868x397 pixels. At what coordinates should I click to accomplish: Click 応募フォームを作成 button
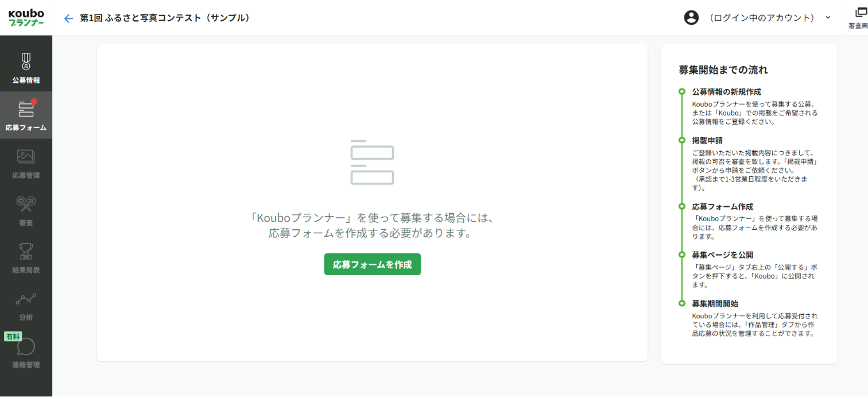[x=372, y=264]
